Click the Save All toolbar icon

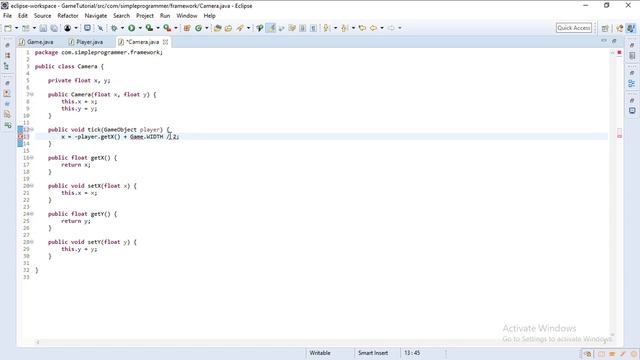coord(54,28)
